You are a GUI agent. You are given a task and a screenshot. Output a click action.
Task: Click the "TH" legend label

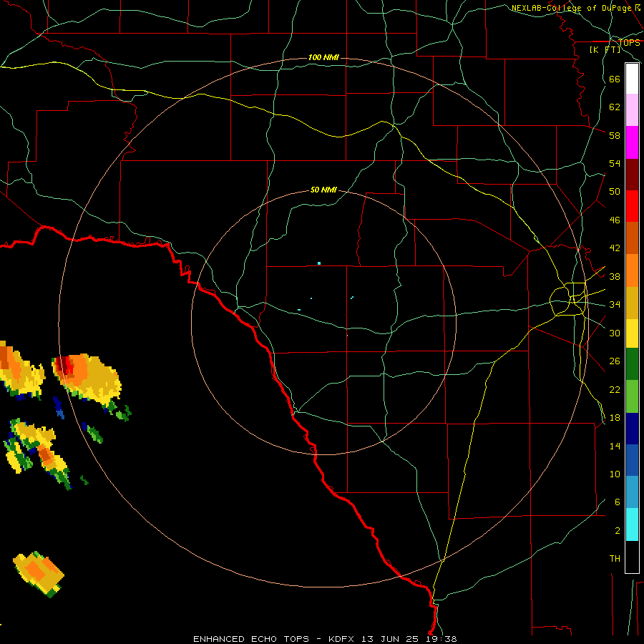point(615,559)
